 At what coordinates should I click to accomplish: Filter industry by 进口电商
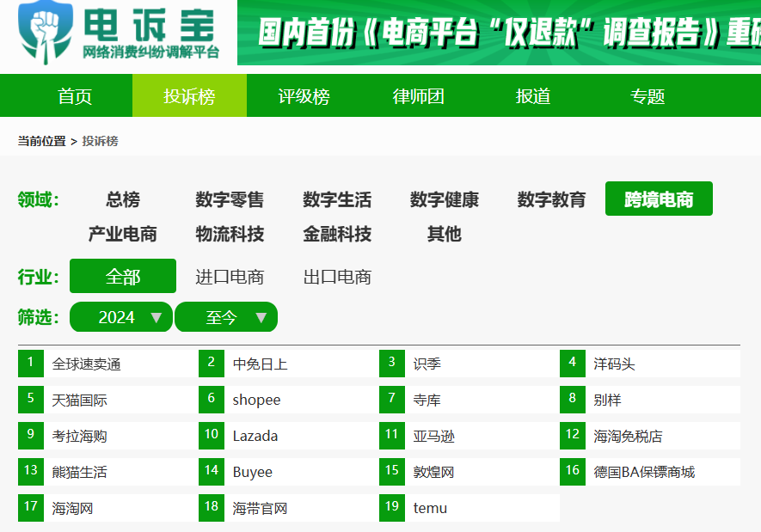click(230, 277)
